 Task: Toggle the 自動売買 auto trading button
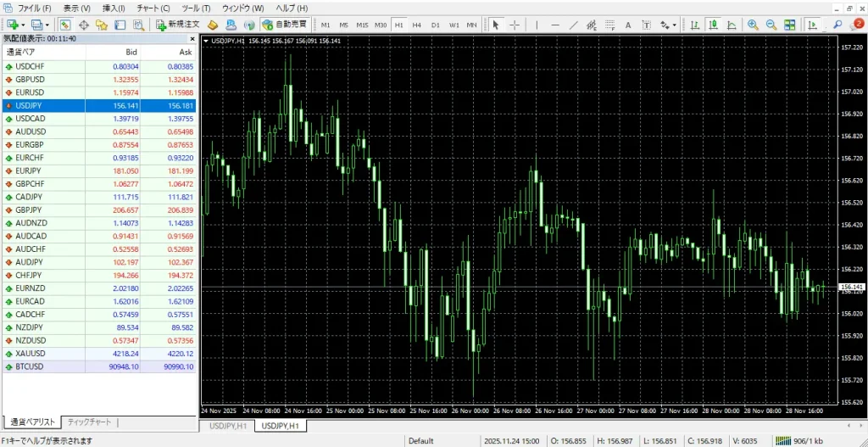click(285, 25)
